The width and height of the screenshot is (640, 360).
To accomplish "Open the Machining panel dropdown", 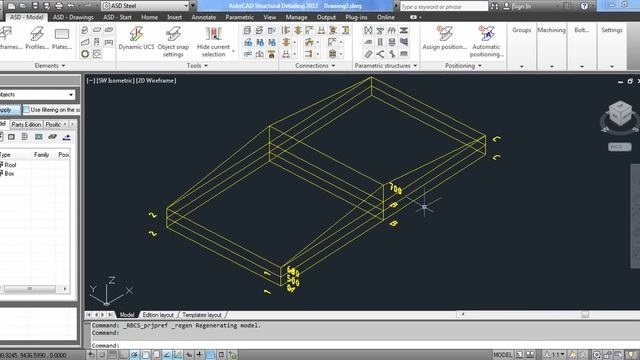I will pos(551,66).
